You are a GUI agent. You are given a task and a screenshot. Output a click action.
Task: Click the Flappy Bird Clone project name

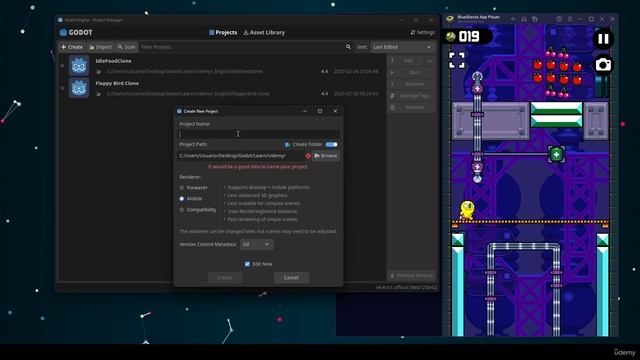(117, 83)
